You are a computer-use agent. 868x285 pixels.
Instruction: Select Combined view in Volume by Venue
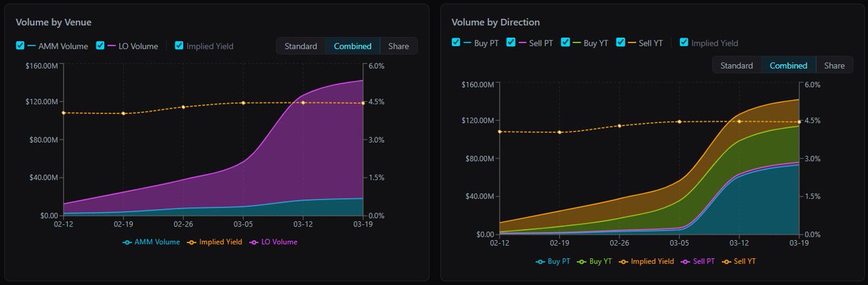[x=352, y=46]
